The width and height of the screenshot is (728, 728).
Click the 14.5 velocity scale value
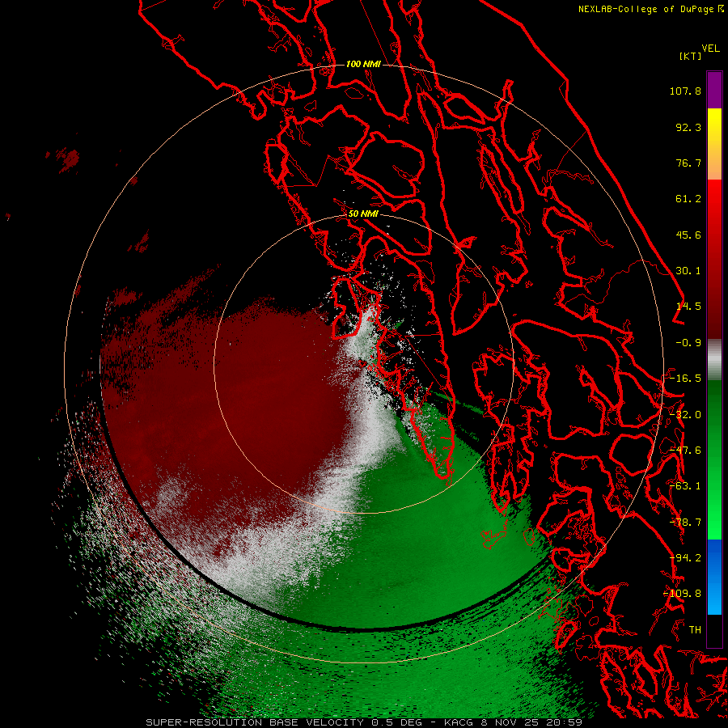pyautogui.click(x=688, y=307)
